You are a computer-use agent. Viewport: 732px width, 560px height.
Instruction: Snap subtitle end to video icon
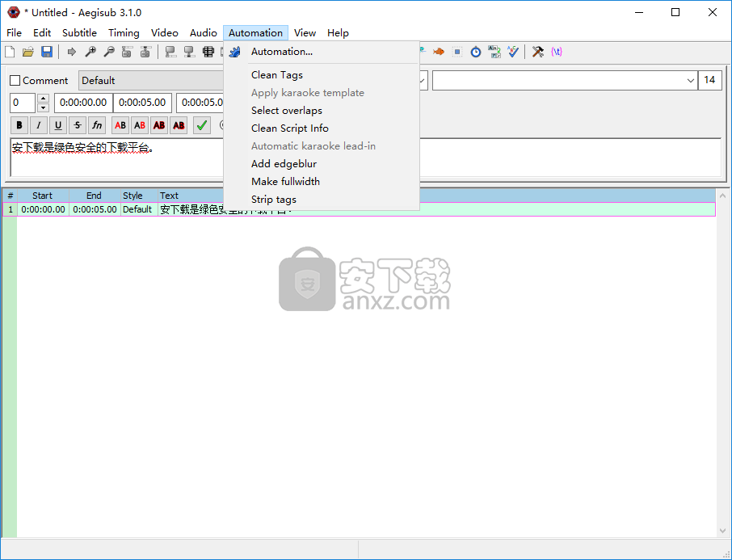(x=189, y=52)
